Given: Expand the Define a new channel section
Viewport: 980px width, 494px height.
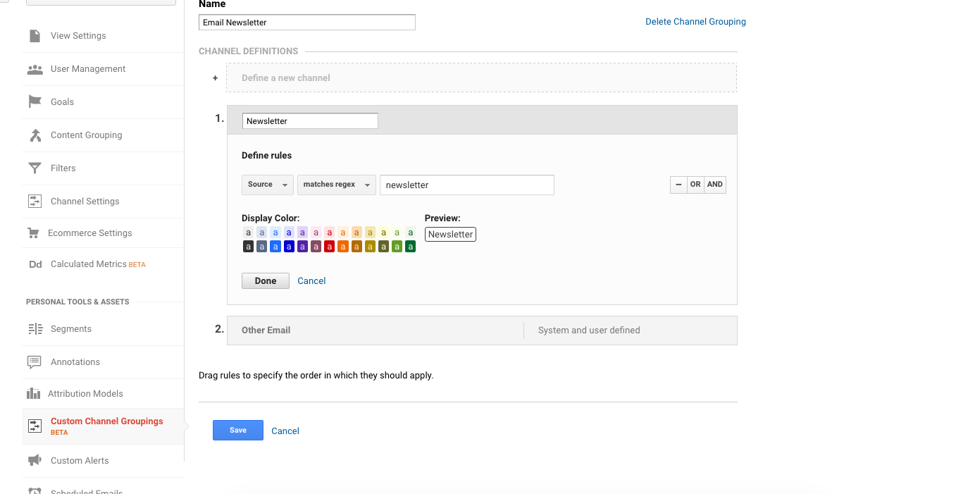Looking at the screenshot, I should pyautogui.click(x=481, y=78).
